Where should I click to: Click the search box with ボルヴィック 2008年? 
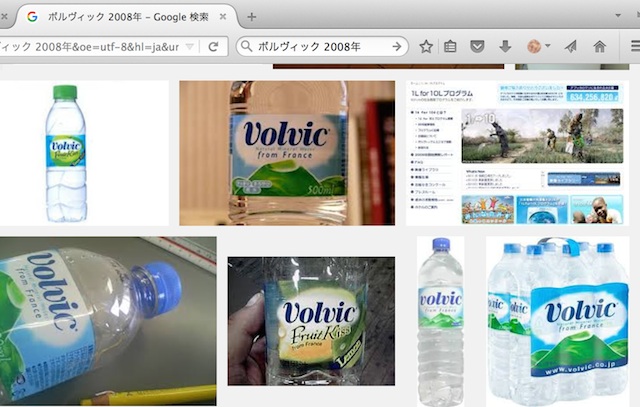(322, 47)
